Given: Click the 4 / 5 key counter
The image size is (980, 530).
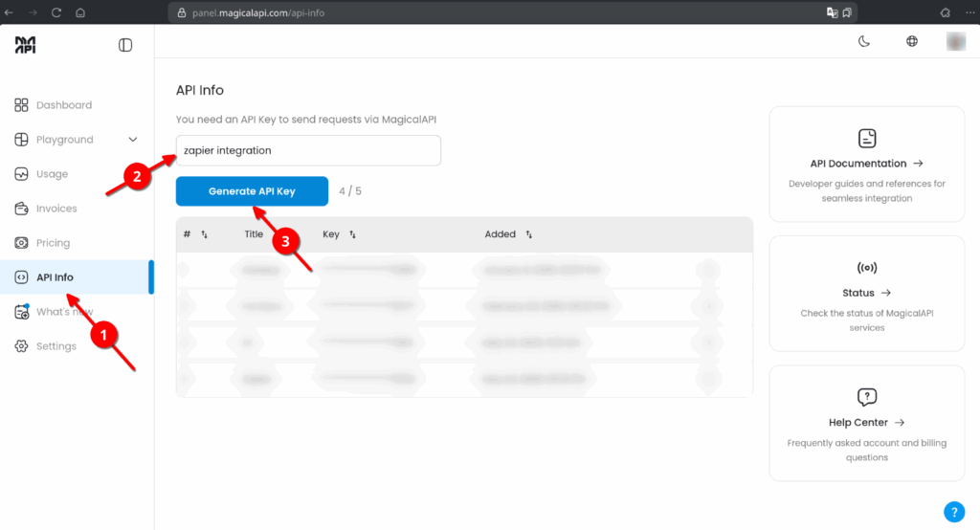Looking at the screenshot, I should tap(350, 191).
